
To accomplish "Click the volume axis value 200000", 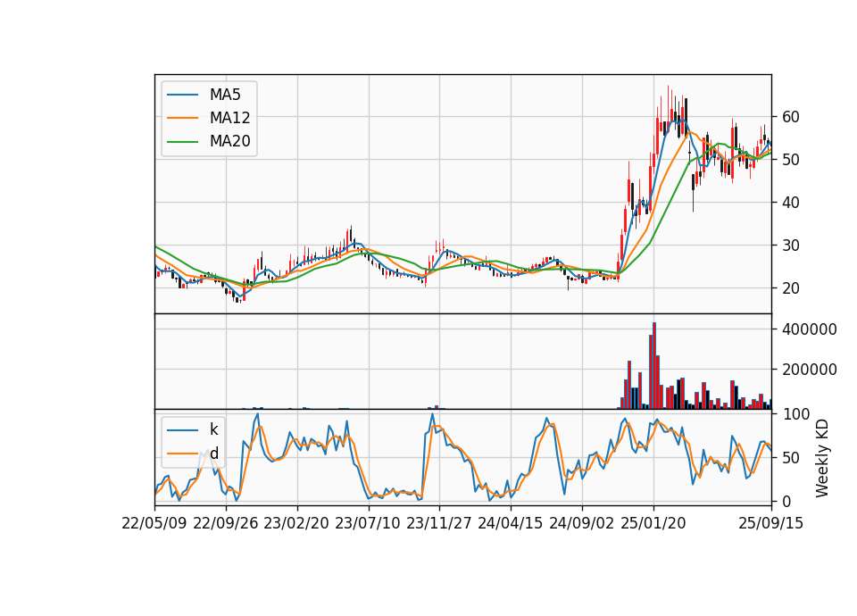I will tap(810, 370).
